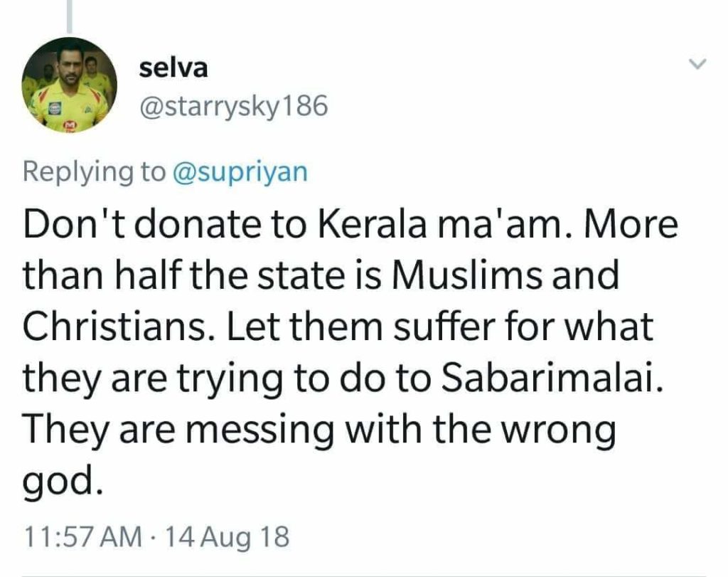728x577 pixels.
Task: Open the tweet options chevron menu
Action: click(698, 65)
